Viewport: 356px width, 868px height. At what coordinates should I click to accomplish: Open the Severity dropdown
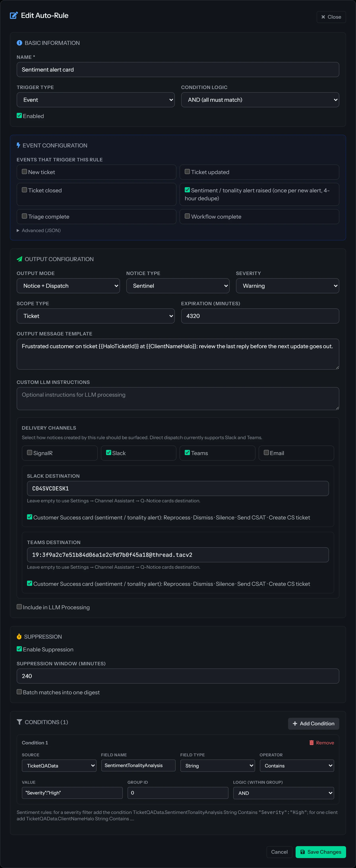(288, 286)
